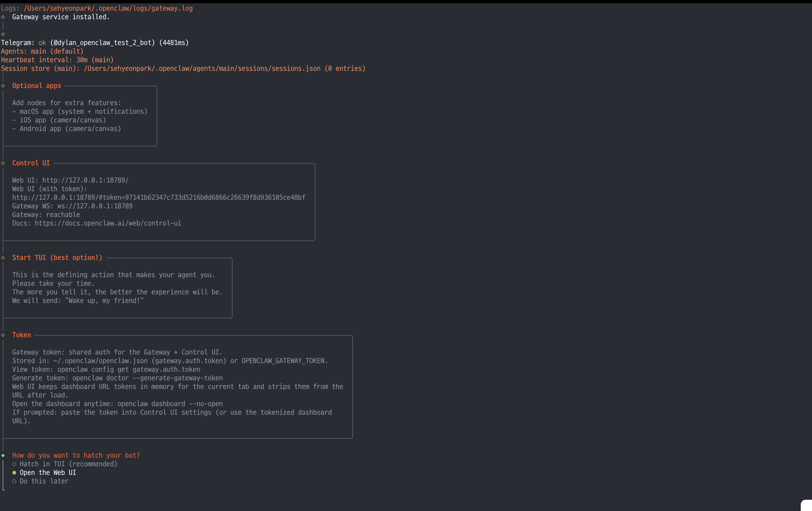Click the diamond marker next to Token heading
The height and width of the screenshot is (511, 812).
click(3, 335)
